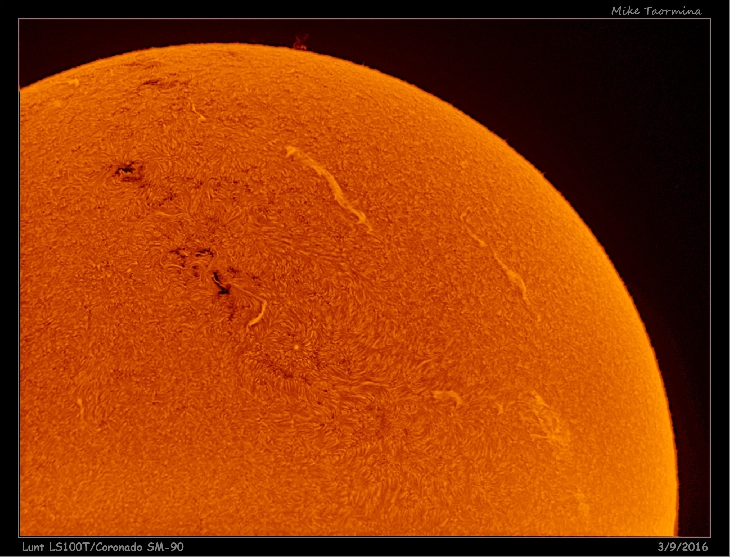Viewport: 730px width, 557px height.
Task: Click the solar prominence on the top limb
Action: [x=299, y=42]
